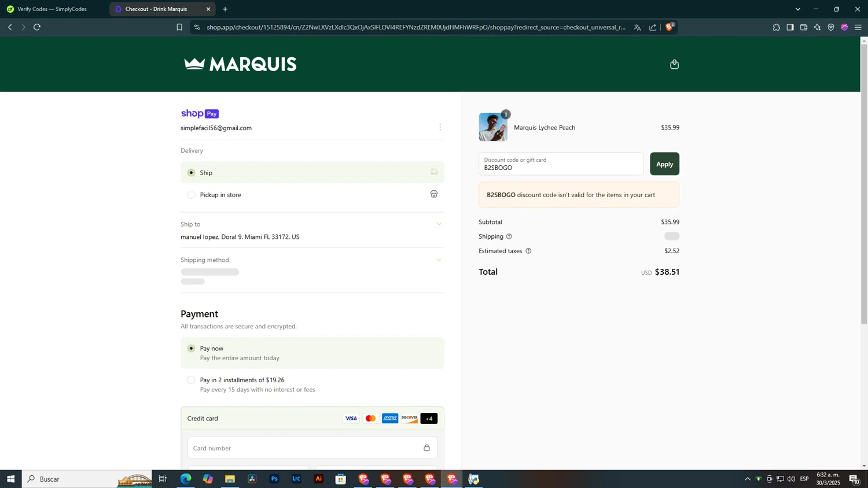This screenshot has width=868, height=488.
Task: Open a new browser tab
Action: 225,9
